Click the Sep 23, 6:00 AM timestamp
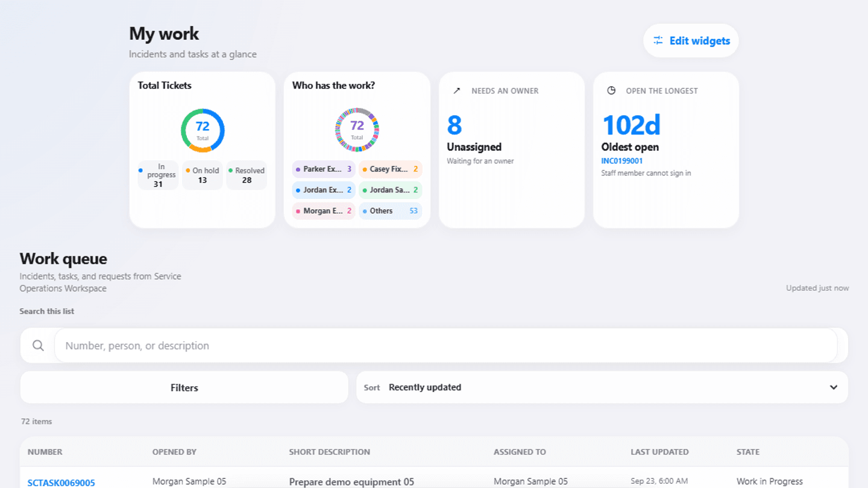Image resolution: width=868 pixels, height=488 pixels. (659, 482)
